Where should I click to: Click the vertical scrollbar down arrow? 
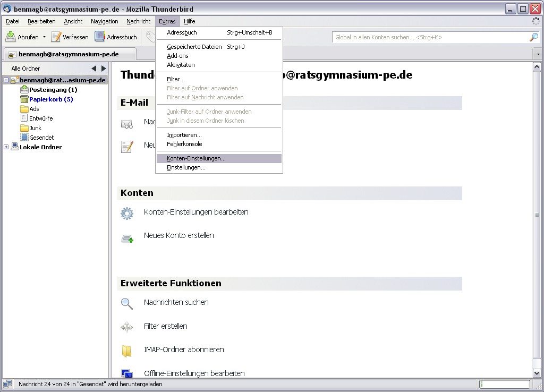pos(537,373)
